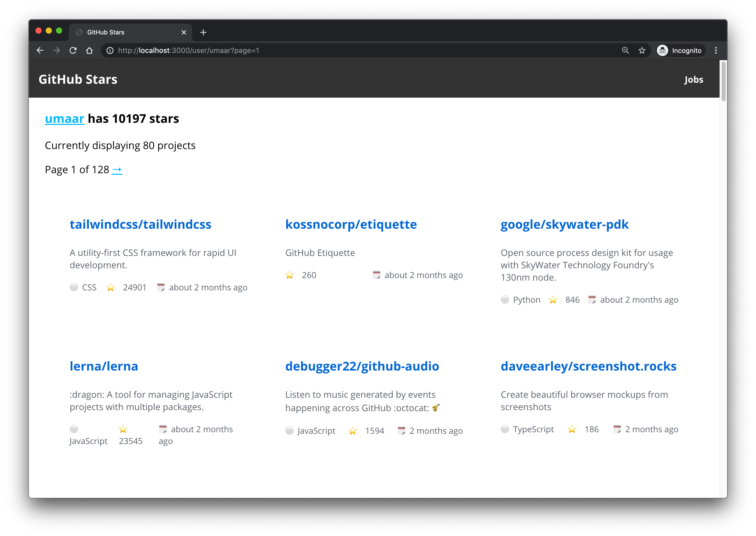
Task: Click the browser reload icon
Action: (73, 51)
